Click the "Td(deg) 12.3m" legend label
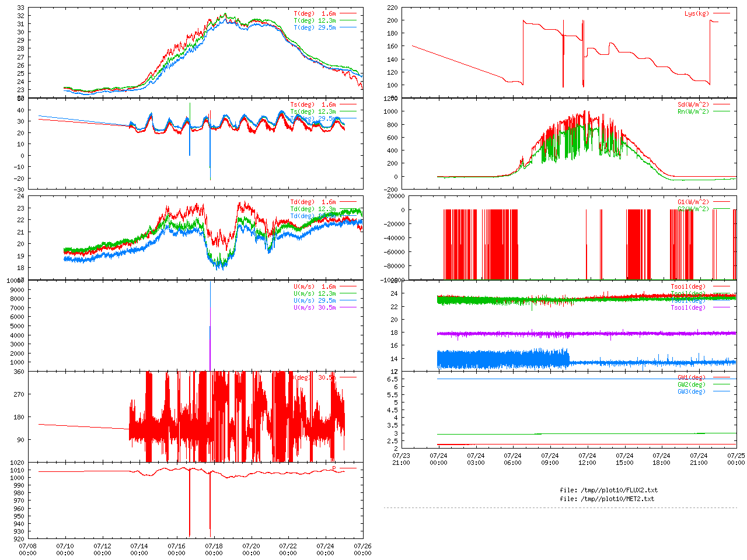747x560 pixels. click(313, 209)
